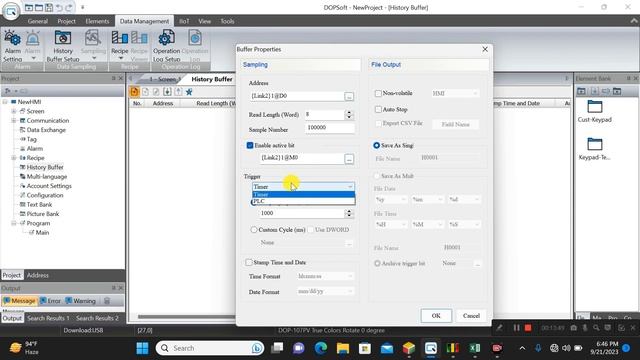This screenshot has width=640, height=360.
Task: Open Microsoft Store from taskbar
Action: pyautogui.click(x=365, y=348)
